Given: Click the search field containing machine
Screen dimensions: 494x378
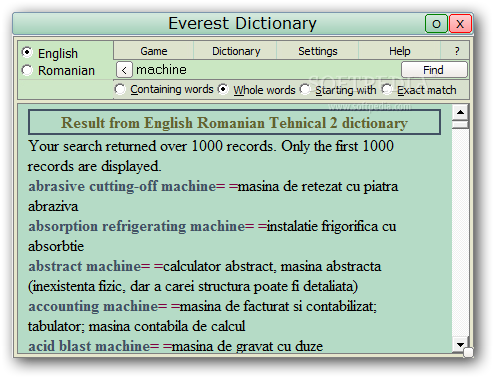Looking at the screenshot, I should pos(267,70).
